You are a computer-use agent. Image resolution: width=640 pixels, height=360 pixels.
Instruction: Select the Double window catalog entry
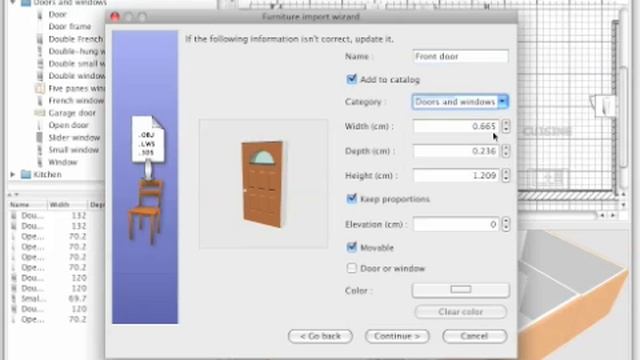point(76,76)
